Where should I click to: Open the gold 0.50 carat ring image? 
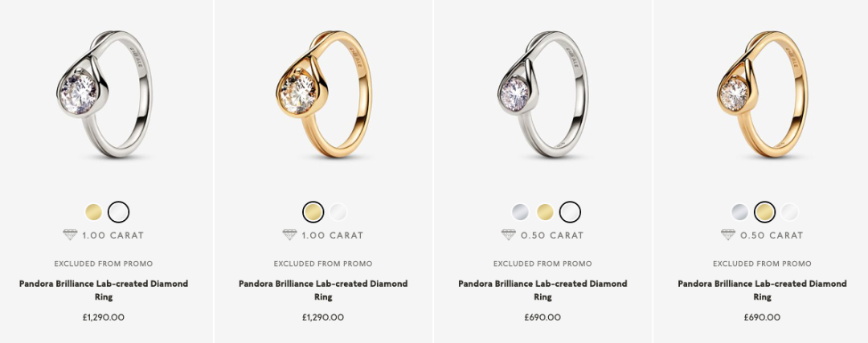click(x=763, y=94)
